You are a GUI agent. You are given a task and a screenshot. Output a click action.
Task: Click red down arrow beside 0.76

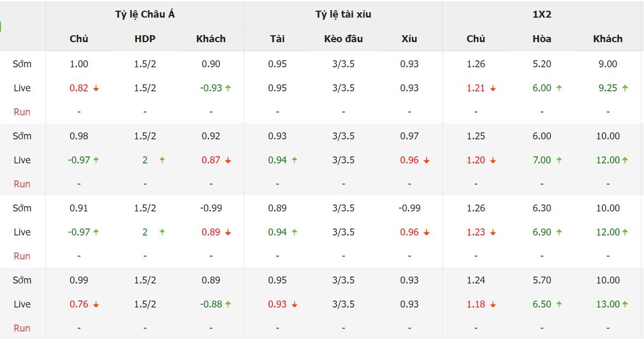point(96,305)
